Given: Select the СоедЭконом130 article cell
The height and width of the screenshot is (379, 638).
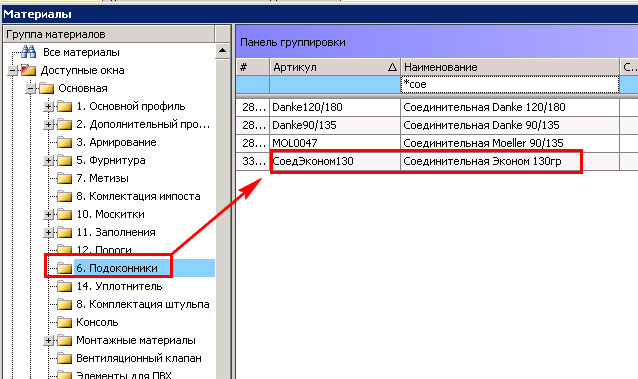Looking at the screenshot, I should (334, 161).
